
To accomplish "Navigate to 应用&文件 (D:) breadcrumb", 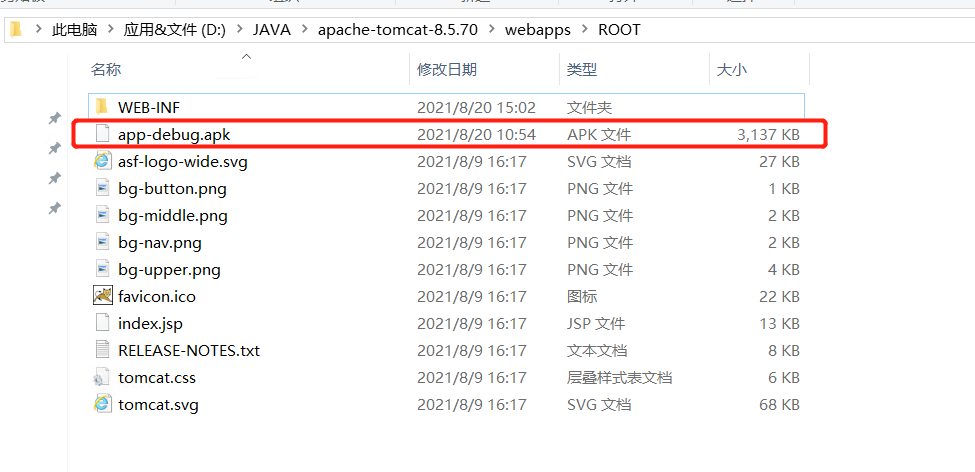I will coord(175,30).
